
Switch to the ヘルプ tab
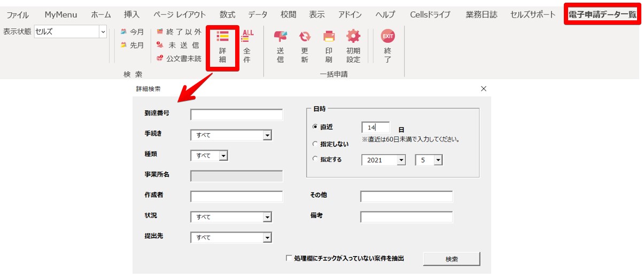point(385,15)
